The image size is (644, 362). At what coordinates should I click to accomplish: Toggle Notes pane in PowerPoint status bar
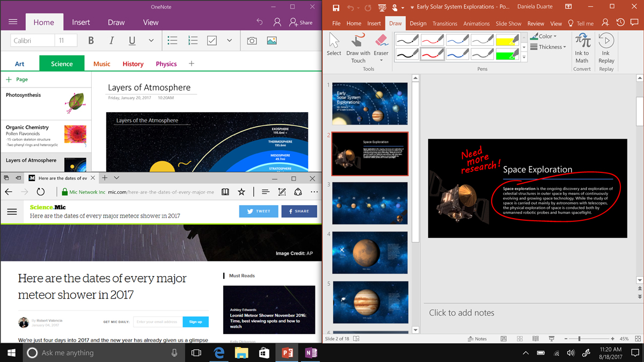pyautogui.click(x=477, y=339)
